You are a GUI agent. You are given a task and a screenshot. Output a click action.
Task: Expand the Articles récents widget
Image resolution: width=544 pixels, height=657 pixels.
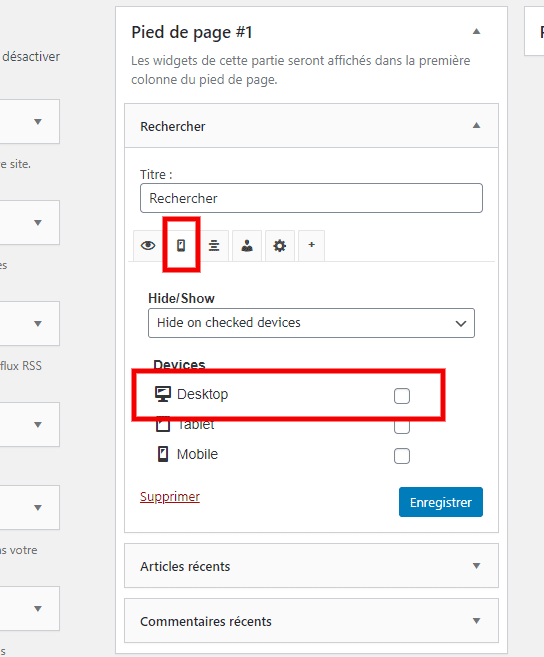(477, 566)
